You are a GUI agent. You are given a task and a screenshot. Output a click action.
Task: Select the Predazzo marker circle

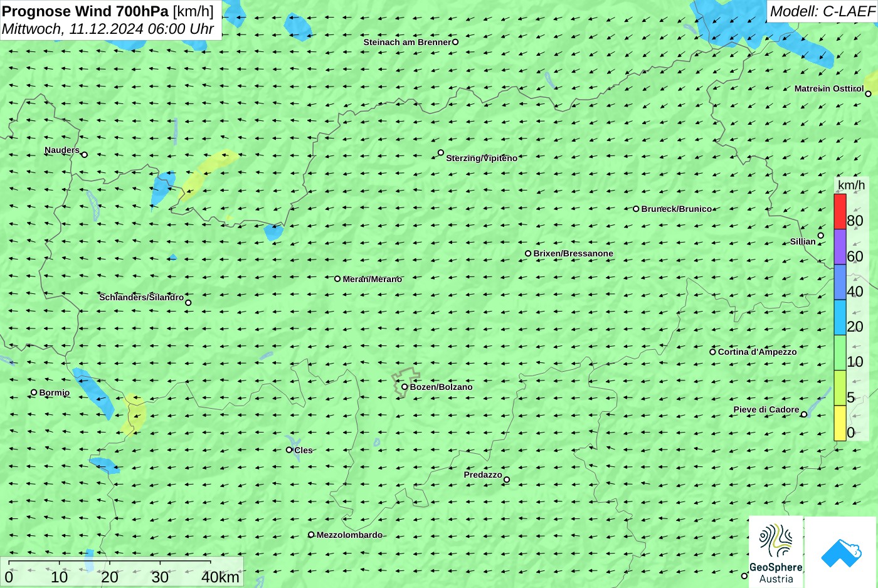pos(507,480)
